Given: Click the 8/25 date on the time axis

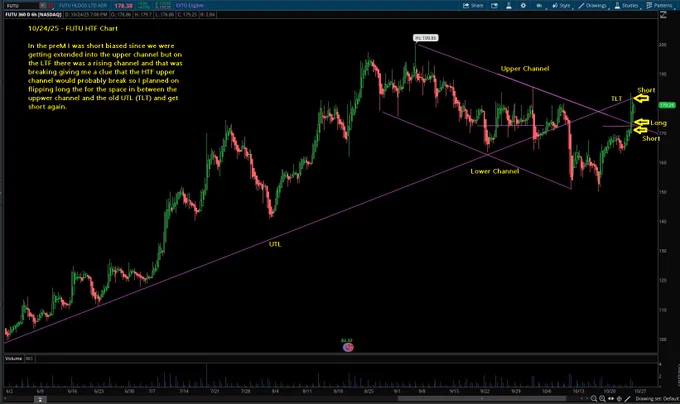Looking at the screenshot, I should [369, 391].
